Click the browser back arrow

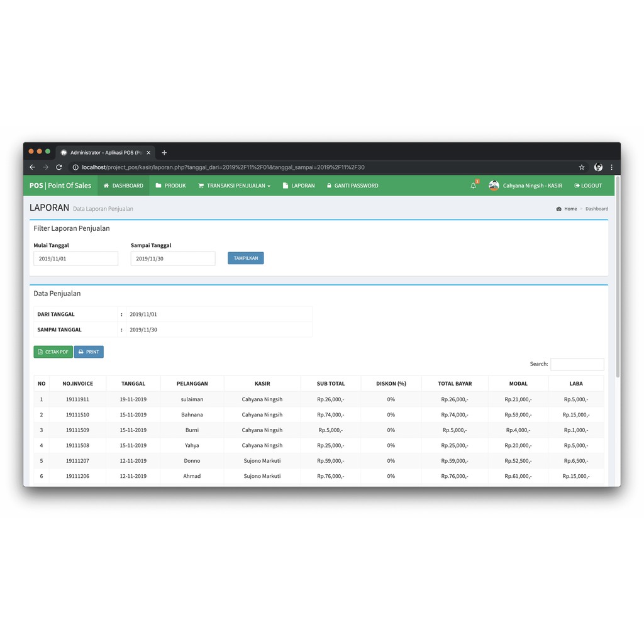33,167
